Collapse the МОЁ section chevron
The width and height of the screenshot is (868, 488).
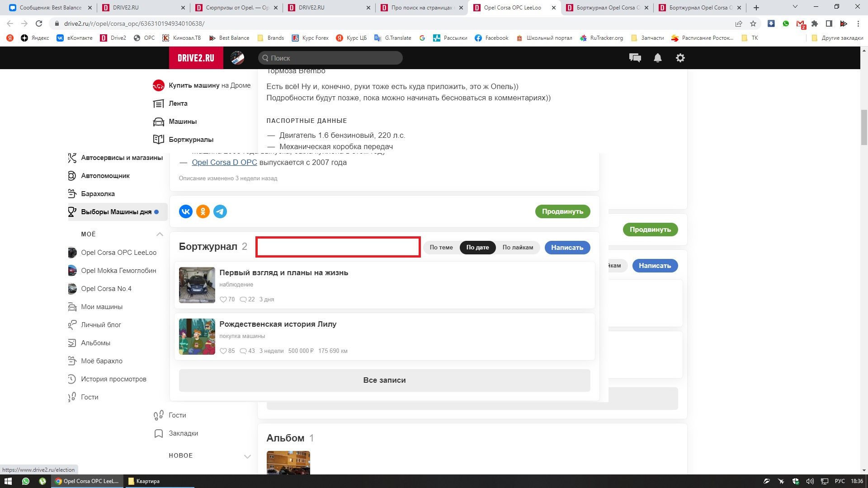(x=160, y=234)
